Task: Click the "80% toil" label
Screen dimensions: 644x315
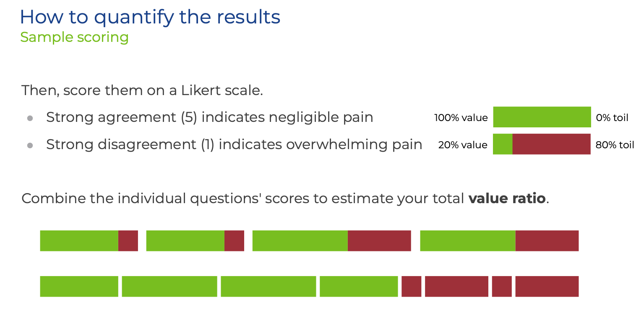Action: [x=615, y=145]
